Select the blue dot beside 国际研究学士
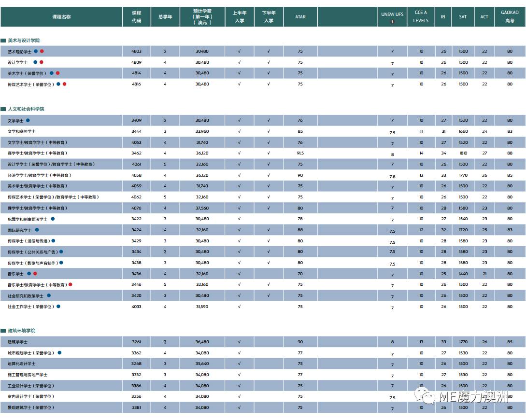Screen dimensions: 526x420 (37, 230)
